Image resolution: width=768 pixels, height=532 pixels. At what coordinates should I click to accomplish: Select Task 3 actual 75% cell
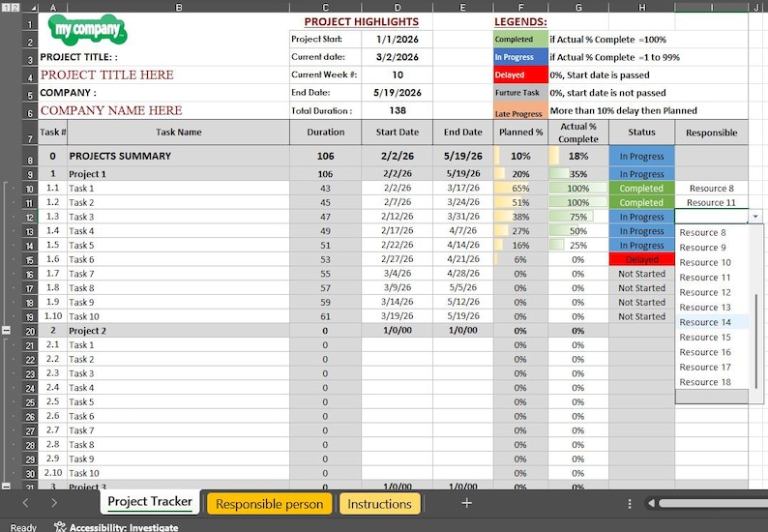pyautogui.click(x=578, y=217)
